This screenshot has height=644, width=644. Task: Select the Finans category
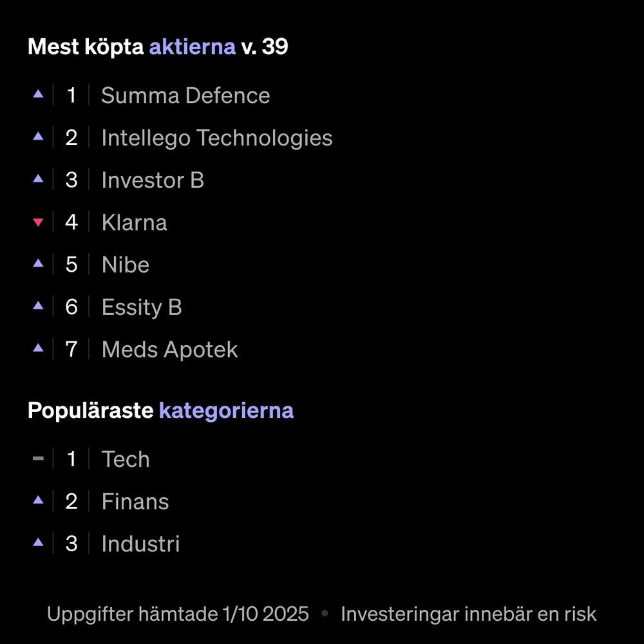(135, 502)
